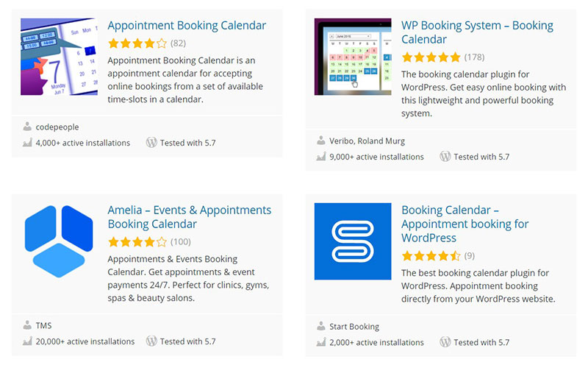Click the star rating with 9 reviews
Image resolution: width=588 pixels, height=365 pixels.
point(431,256)
